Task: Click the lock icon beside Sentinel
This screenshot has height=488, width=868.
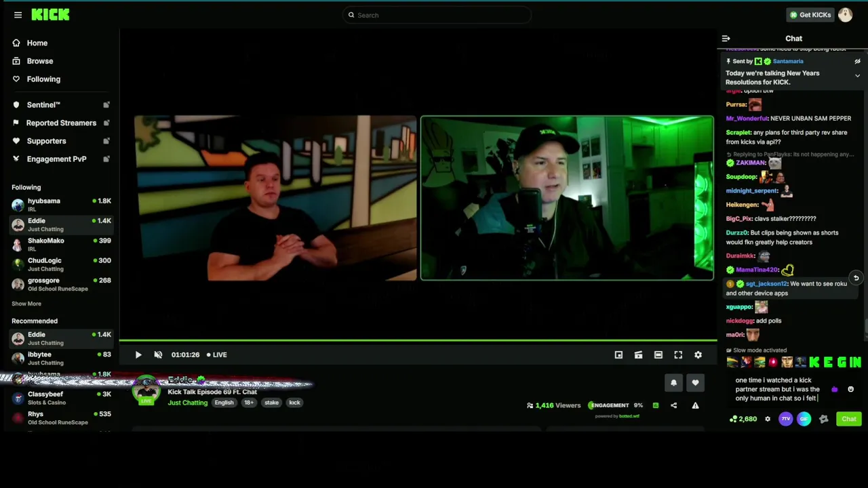Action: click(106, 105)
